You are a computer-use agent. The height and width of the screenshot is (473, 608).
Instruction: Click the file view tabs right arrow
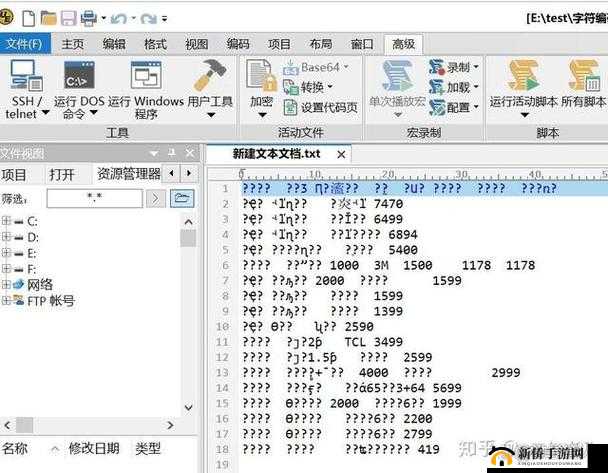[189, 173]
